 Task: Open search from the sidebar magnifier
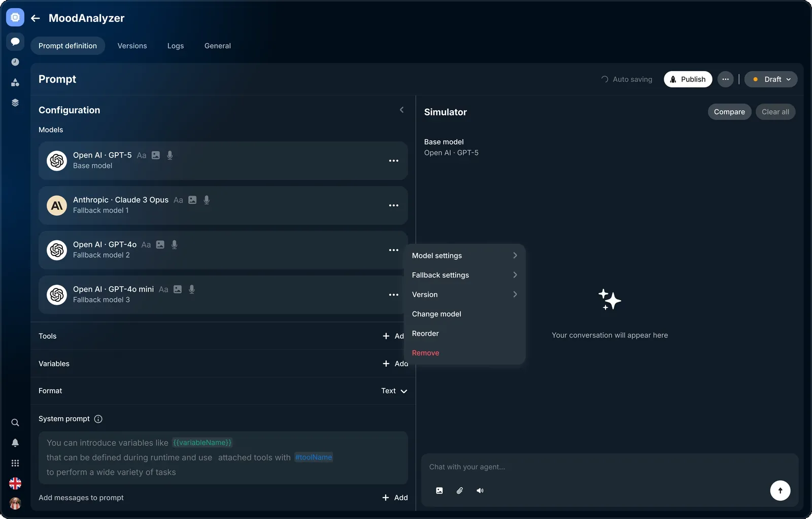pos(15,423)
